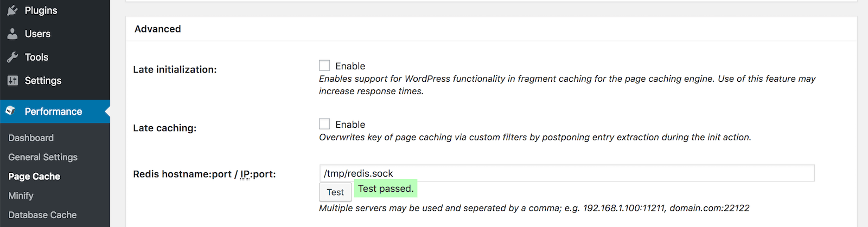The width and height of the screenshot is (868, 227).
Task: Click the Tools wrench icon
Action: pyautogui.click(x=12, y=57)
